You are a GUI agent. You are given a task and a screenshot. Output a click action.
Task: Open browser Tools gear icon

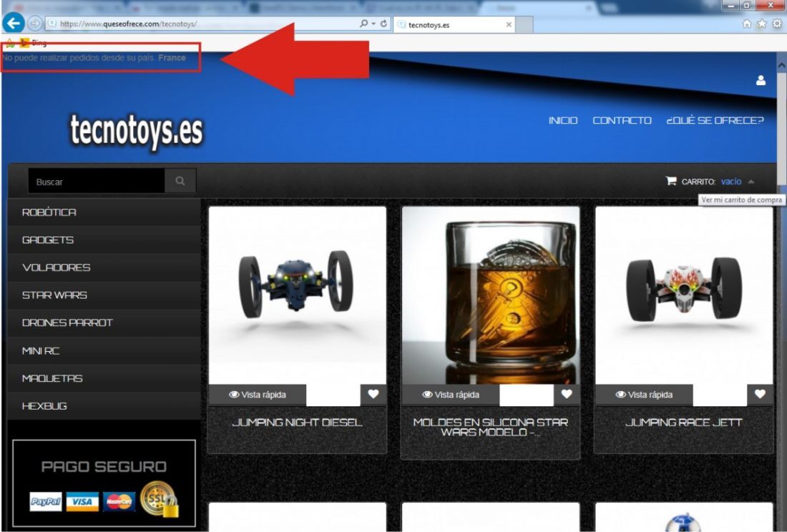[777, 24]
